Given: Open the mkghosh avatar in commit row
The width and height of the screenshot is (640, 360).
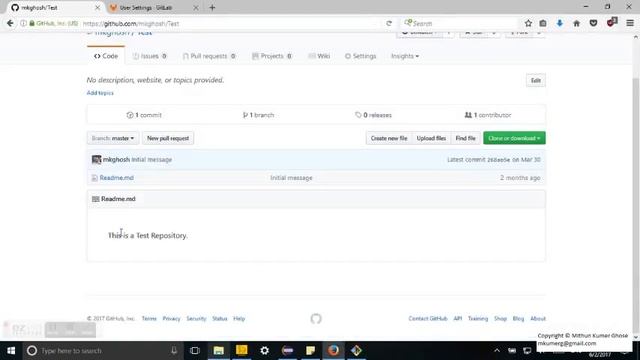Looking at the screenshot, I should tap(96, 160).
